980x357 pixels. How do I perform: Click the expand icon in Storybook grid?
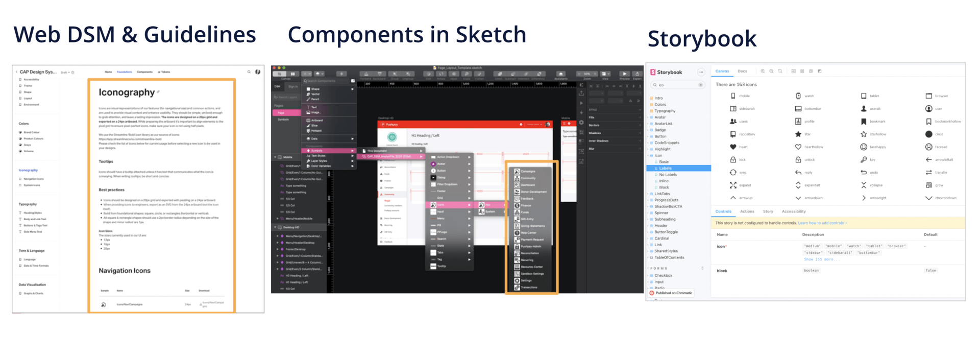(x=733, y=185)
